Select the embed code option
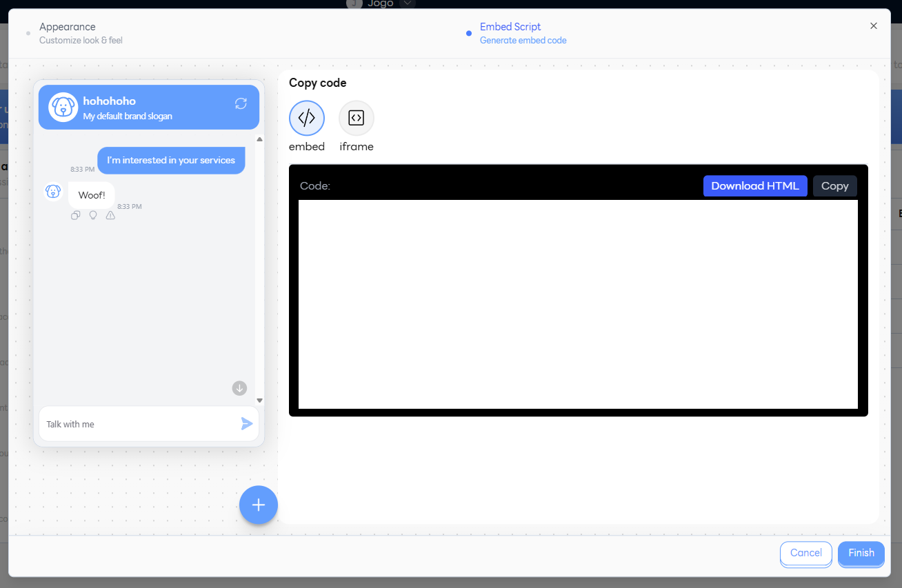 [x=307, y=119]
